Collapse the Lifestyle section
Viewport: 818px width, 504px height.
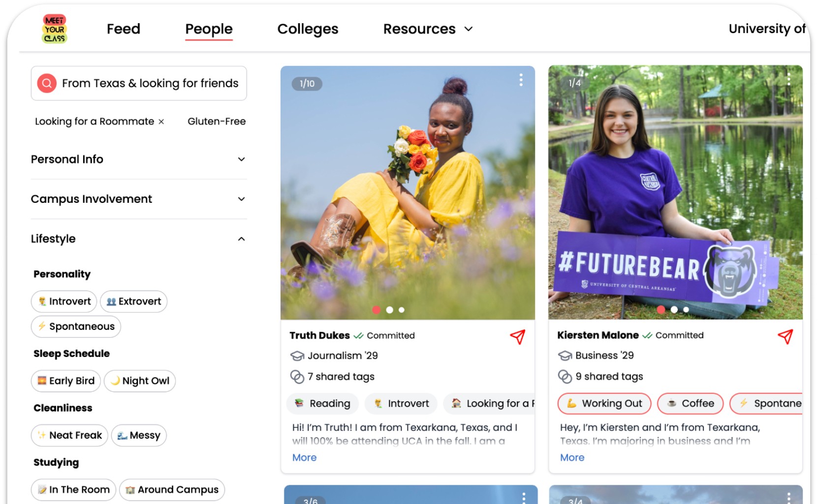click(139, 239)
